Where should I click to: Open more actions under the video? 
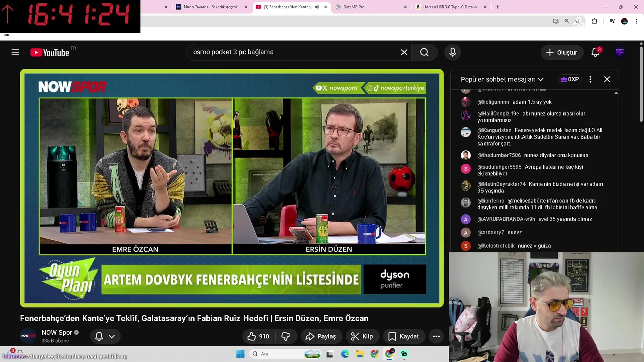tap(436, 336)
